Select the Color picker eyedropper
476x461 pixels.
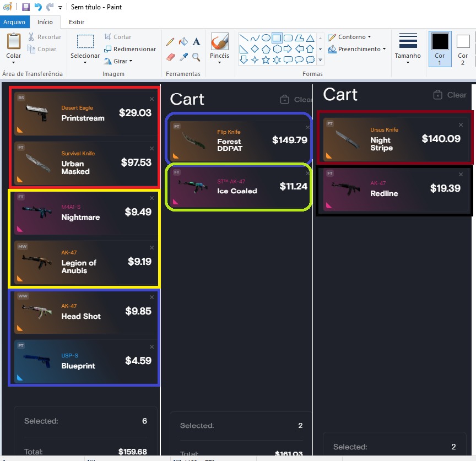[183, 57]
